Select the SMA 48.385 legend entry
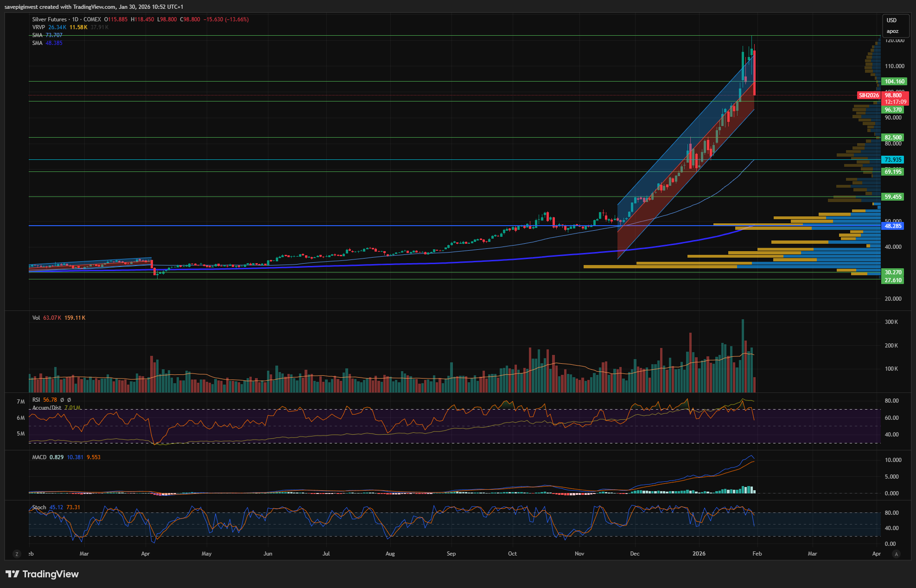Image resolution: width=916 pixels, height=588 pixels. point(47,43)
